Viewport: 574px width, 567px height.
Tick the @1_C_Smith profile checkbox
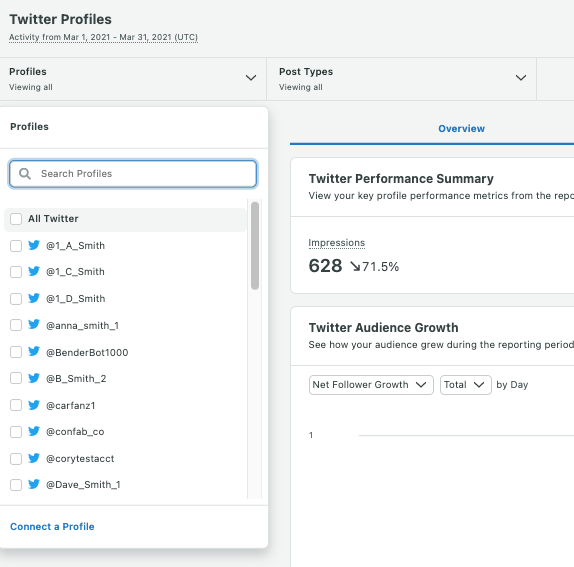[x=16, y=272]
